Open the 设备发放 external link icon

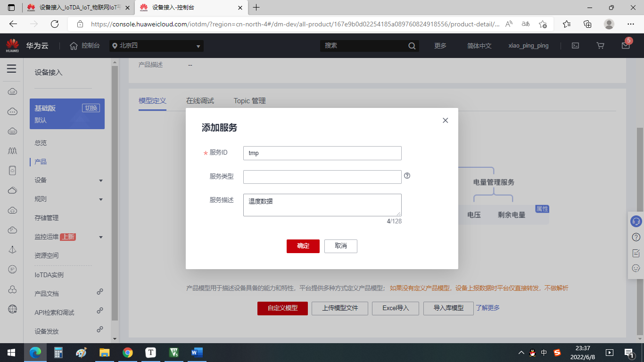coord(100,329)
